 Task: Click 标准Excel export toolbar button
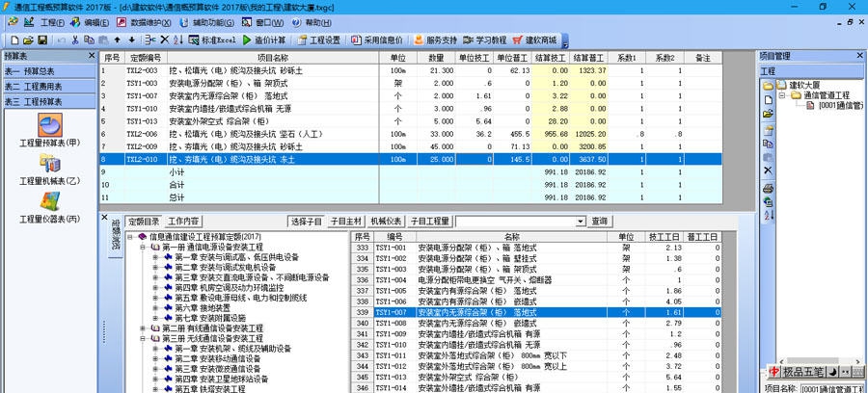click(x=212, y=39)
